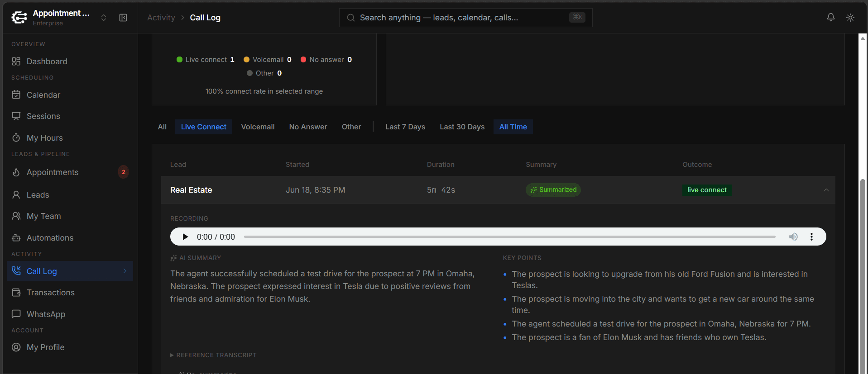Click the Outcome column header
Viewport: 868px width, 374px height.
pos(697,165)
